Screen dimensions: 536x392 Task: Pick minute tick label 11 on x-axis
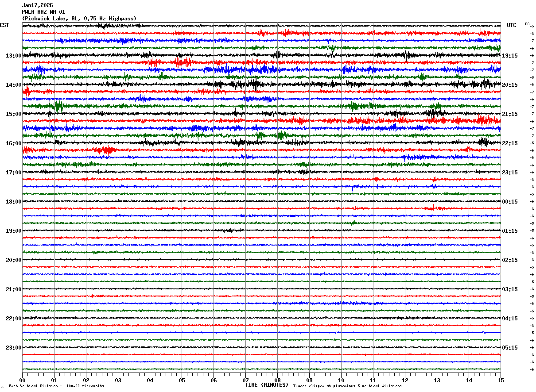point(373,380)
